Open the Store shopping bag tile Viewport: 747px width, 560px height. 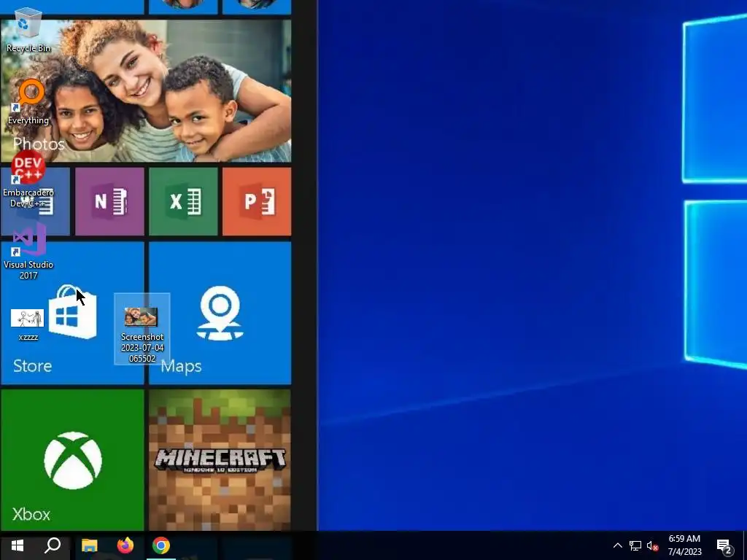(x=72, y=313)
